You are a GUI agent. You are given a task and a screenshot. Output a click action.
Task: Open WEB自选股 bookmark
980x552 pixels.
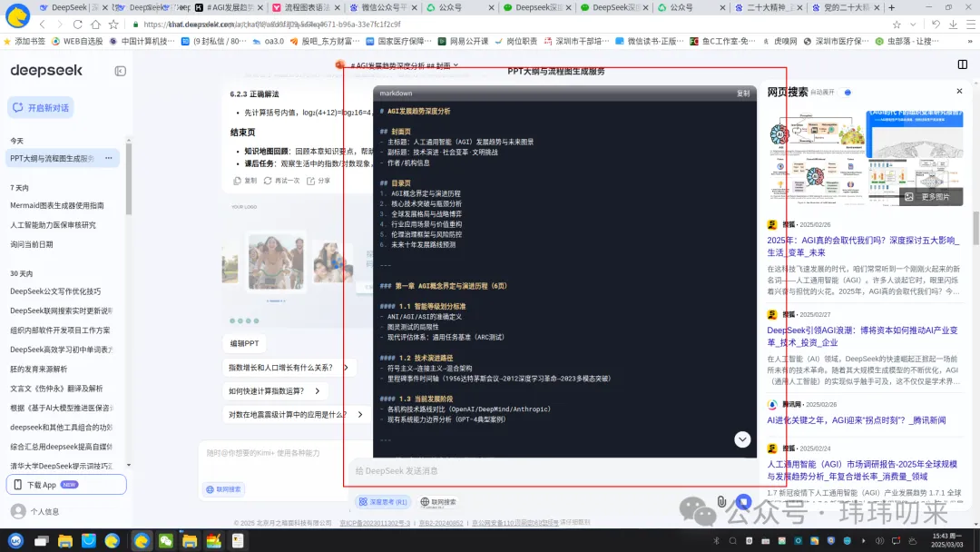(x=77, y=41)
